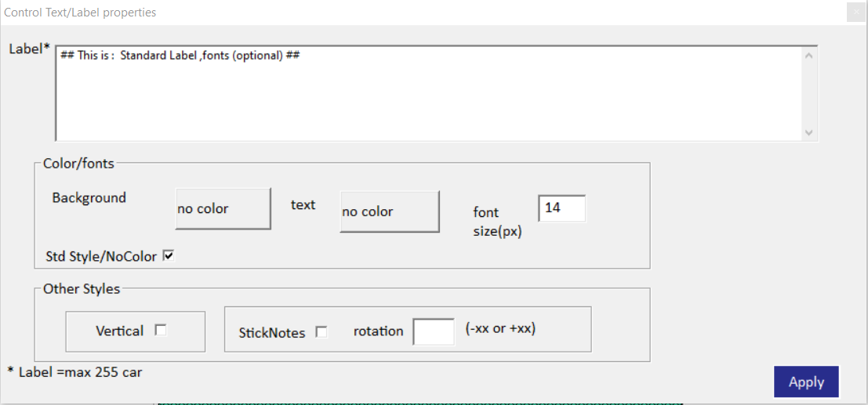Click into the rotation input box
This screenshot has height=405, width=868.
[434, 331]
